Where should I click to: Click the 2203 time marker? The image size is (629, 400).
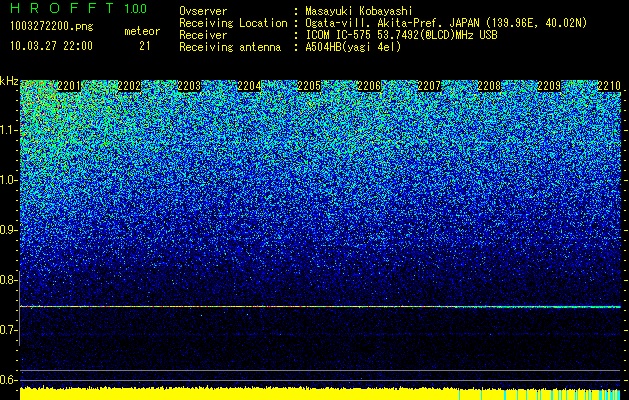tap(189, 86)
